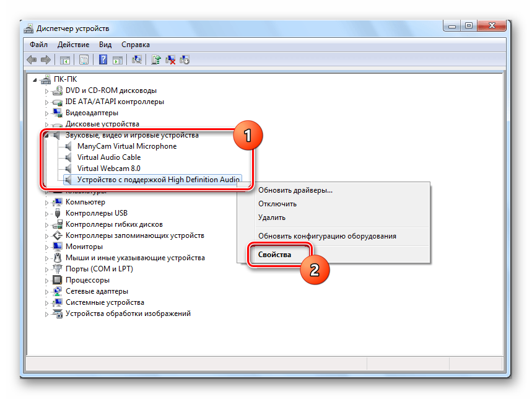Expand the Процессоры category arrow

pos(47,281)
